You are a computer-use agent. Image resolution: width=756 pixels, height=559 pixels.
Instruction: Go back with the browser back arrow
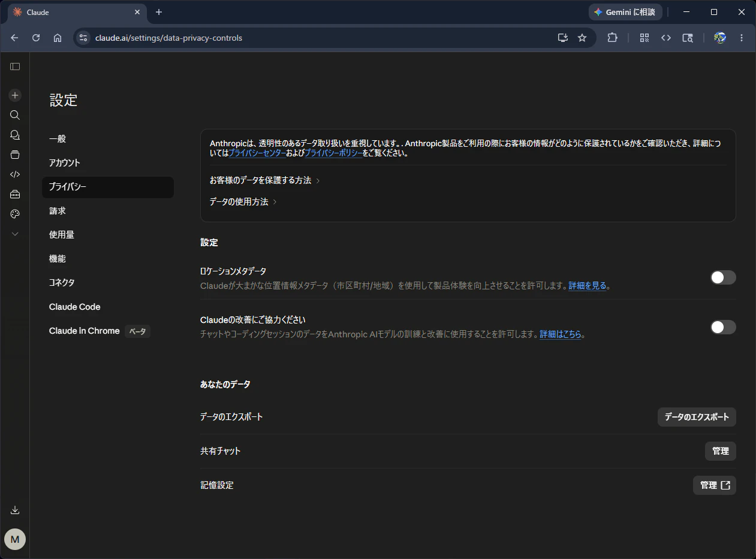click(x=14, y=38)
